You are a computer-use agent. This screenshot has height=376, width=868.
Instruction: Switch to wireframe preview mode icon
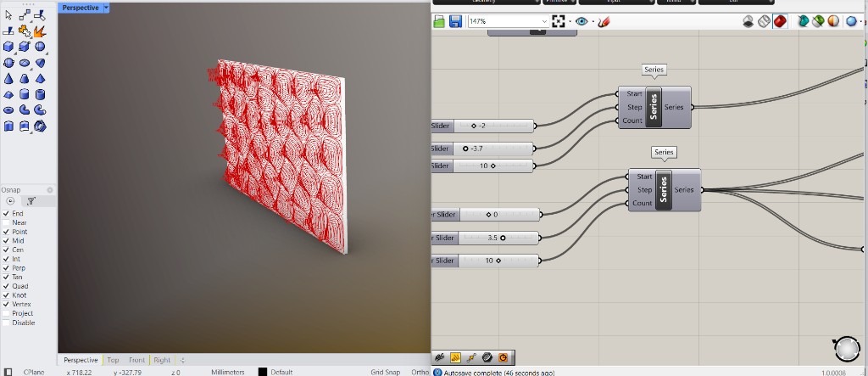764,21
